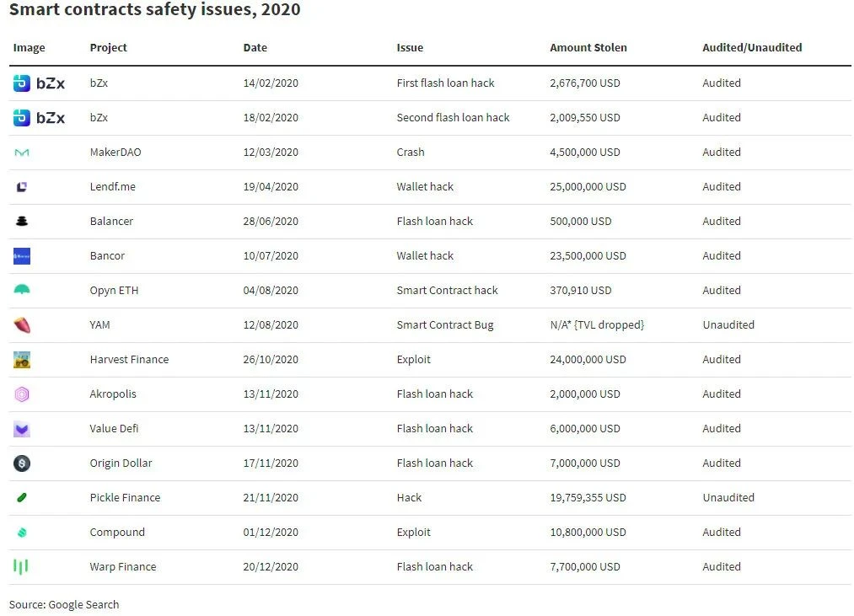Screen dimensions: 854x616
Task: Click the Audited/Unaudited column header
Action: pyautogui.click(x=752, y=48)
